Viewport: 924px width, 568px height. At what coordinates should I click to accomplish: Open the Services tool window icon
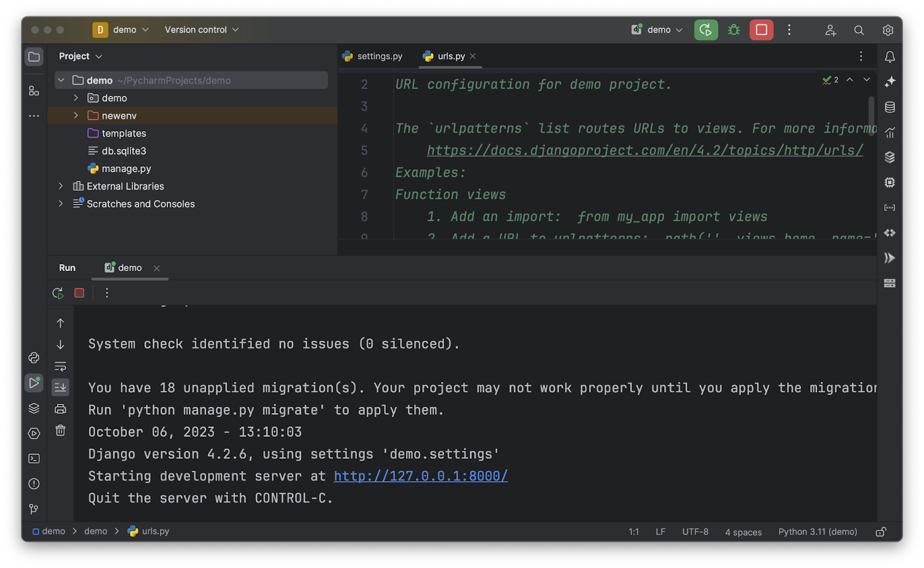[x=34, y=433]
